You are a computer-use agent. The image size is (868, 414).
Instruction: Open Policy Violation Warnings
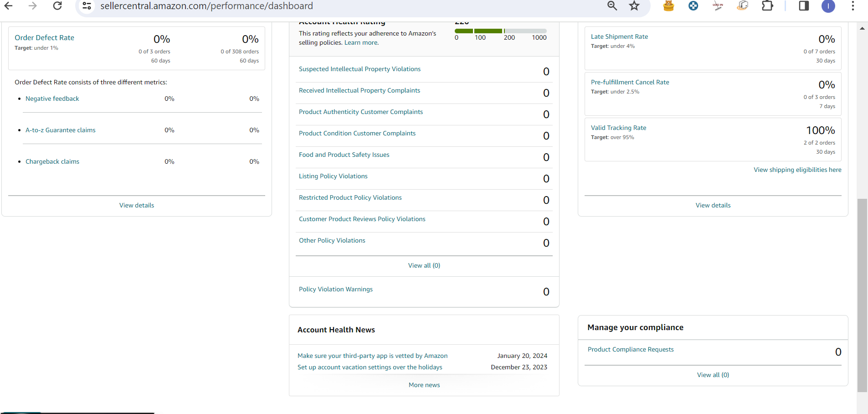[336, 289]
